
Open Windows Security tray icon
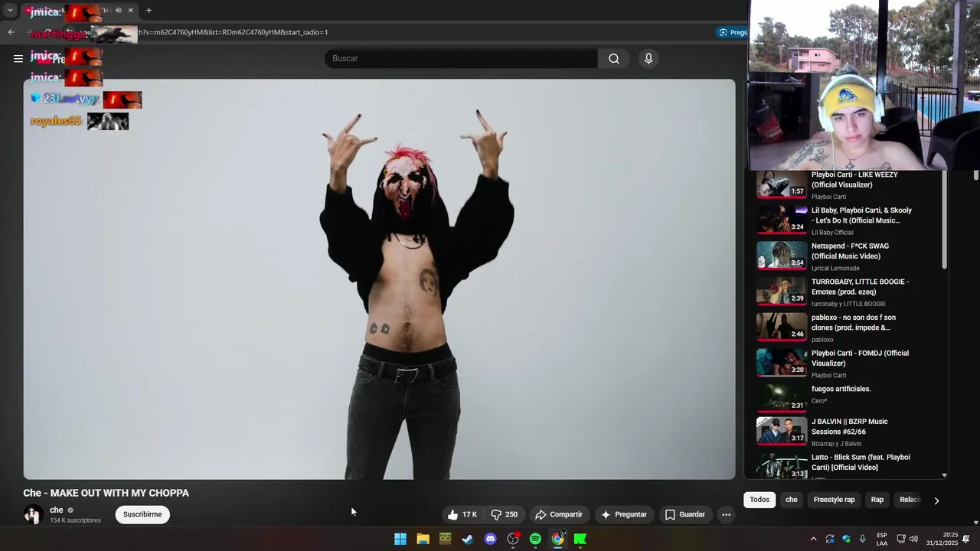point(846,539)
